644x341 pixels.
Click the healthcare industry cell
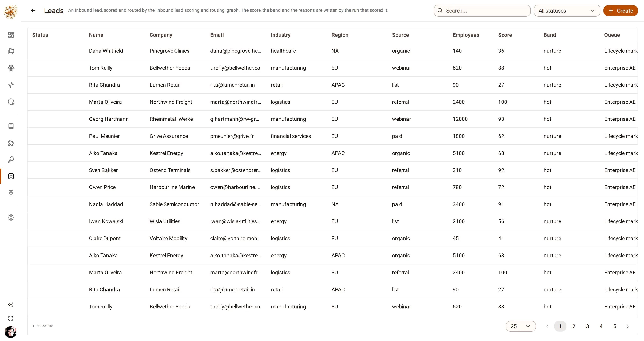tap(283, 51)
